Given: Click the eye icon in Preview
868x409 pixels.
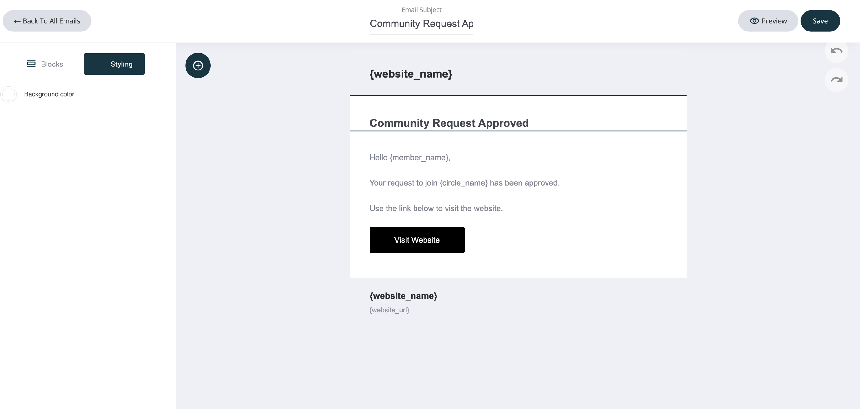Looking at the screenshot, I should pos(754,21).
